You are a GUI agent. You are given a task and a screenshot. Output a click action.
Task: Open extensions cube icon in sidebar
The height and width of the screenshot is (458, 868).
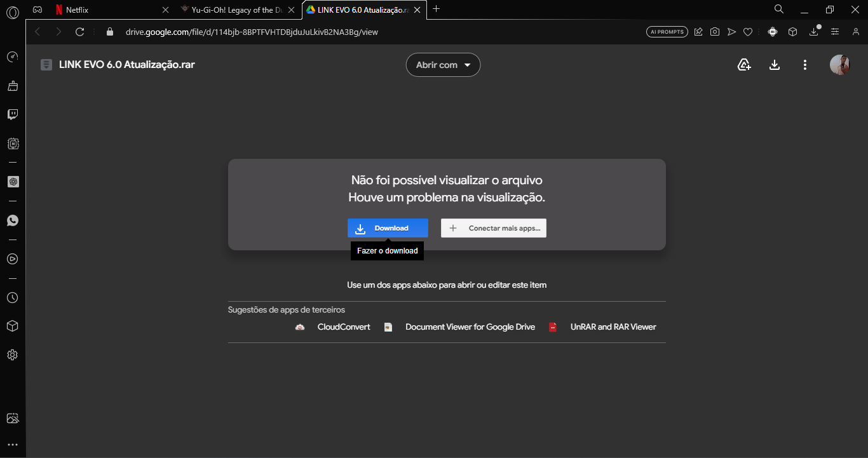13,326
